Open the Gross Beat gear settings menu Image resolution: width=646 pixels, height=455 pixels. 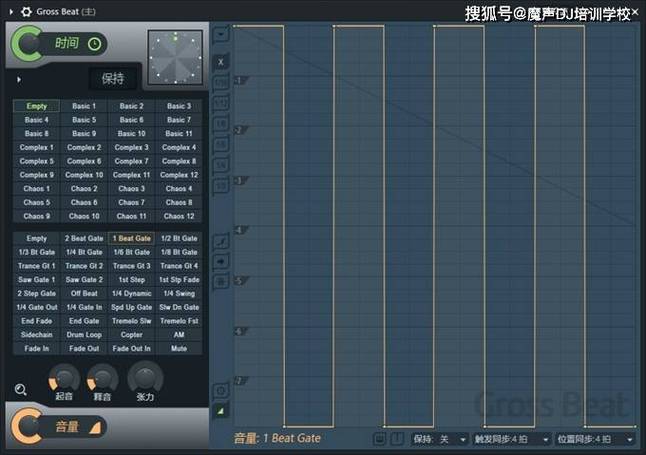point(26,12)
